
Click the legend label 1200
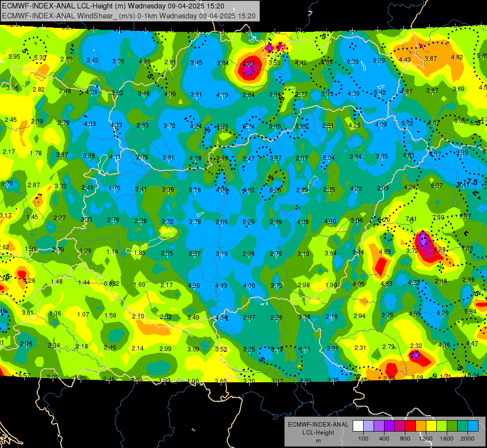tap(426, 439)
